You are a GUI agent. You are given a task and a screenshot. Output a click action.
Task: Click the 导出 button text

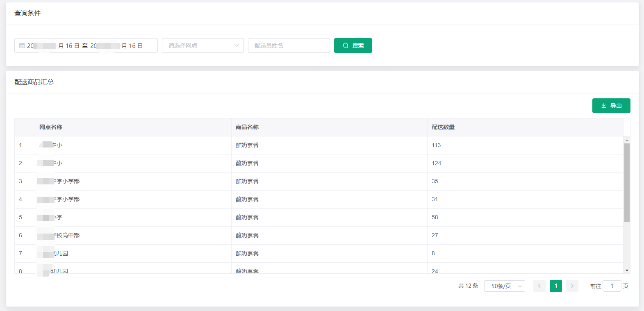[x=616, y=106]
